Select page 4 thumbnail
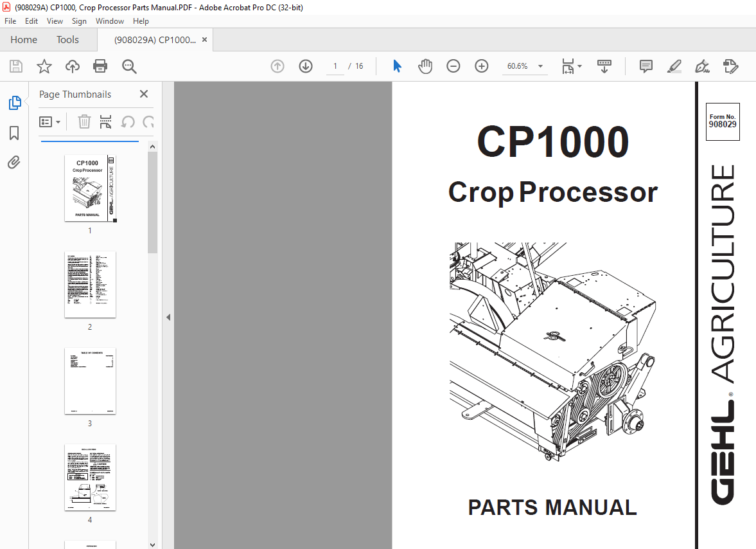756x549 pixels. pos(90,477)
